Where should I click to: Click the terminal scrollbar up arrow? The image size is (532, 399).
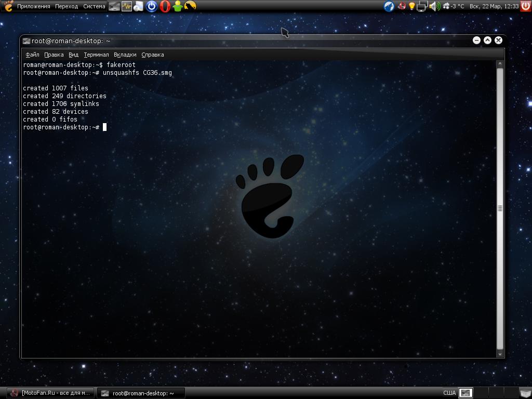click(x=500, y=64)
